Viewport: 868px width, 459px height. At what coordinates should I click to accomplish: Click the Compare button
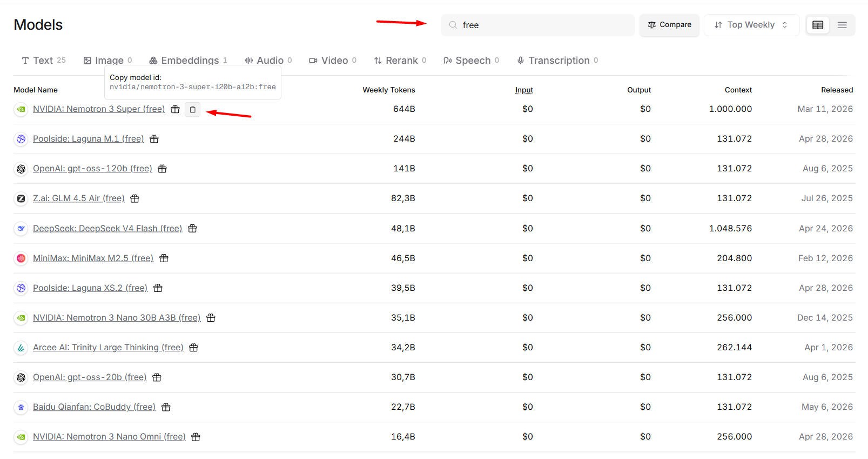[669, 25]
